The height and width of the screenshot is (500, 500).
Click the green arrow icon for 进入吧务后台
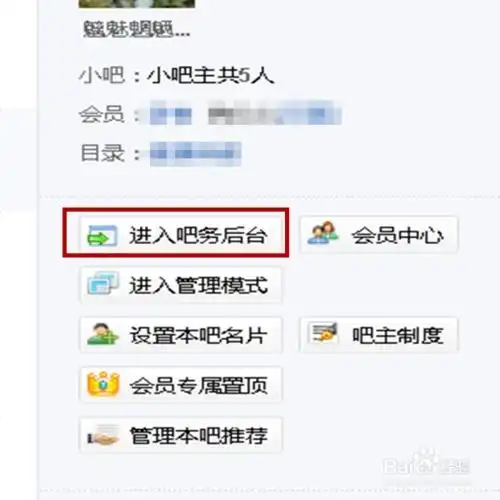point(102,236)
